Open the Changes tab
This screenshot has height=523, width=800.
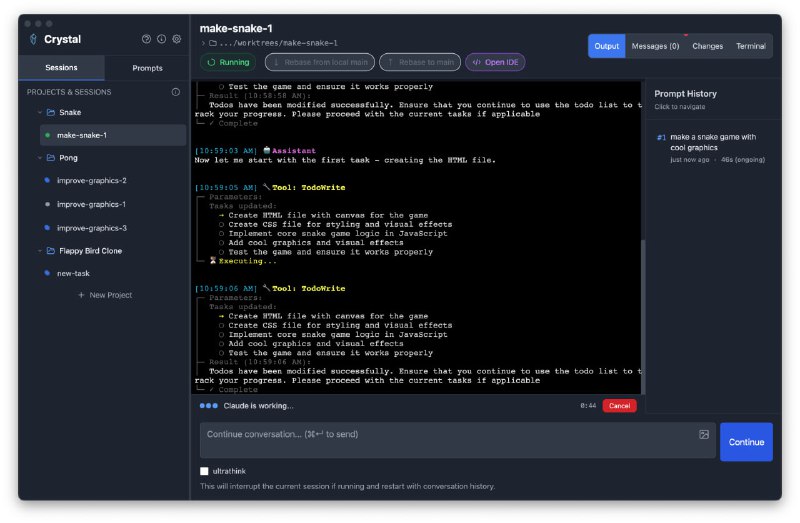point(707,46)
